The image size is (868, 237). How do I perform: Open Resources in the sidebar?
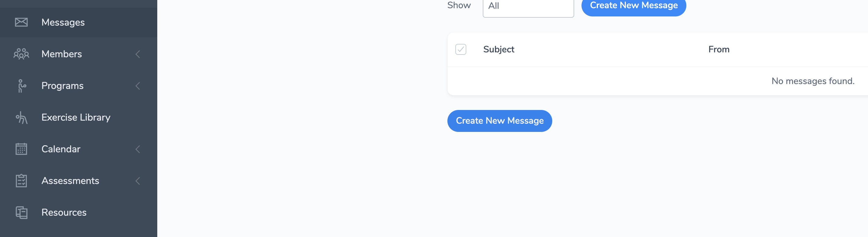[64, 212]
